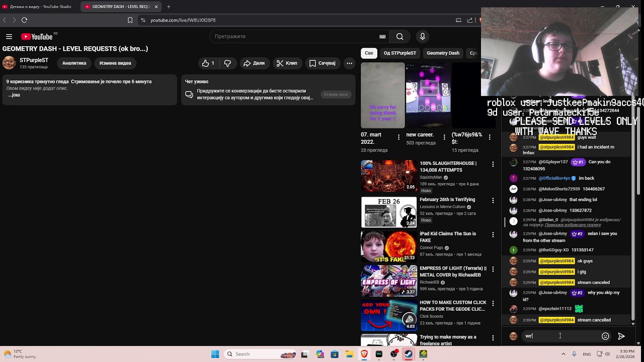Open iPad Kid Sun is FAKE thumbnail

(x=389, y=246)
